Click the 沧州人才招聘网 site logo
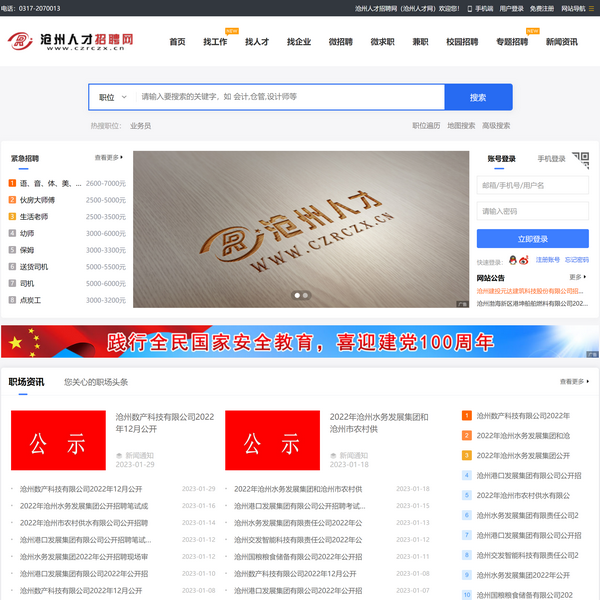The image size is (600, 600). pyautogui.click(x=71, y=42)
